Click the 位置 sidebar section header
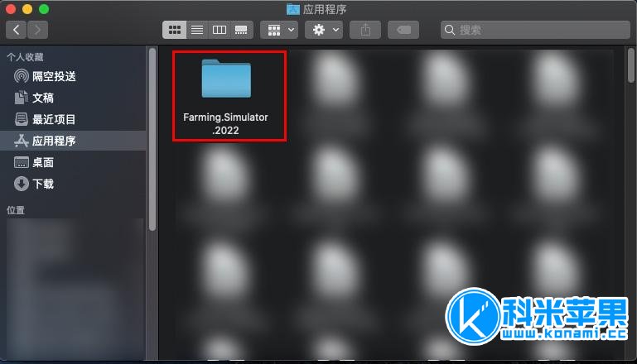The image size is (637, 364). tap(16, 210)
